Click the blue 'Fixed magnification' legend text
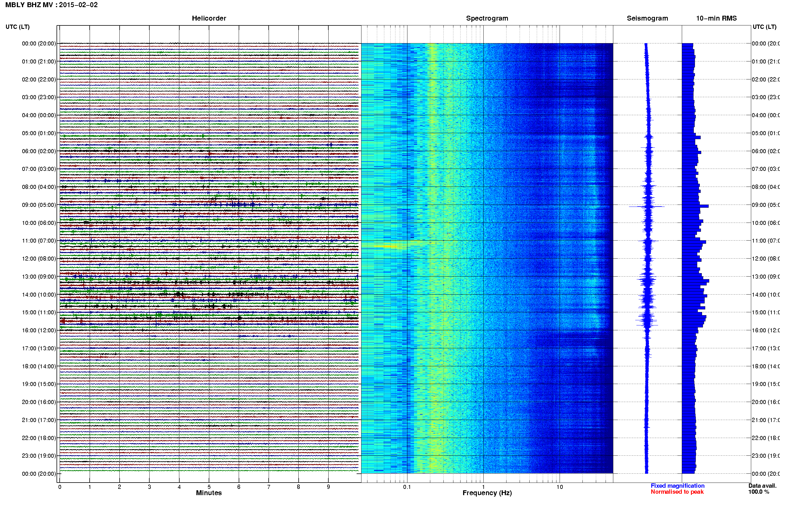Viewport: 812px width, 508px height. [x=678, y=486]
